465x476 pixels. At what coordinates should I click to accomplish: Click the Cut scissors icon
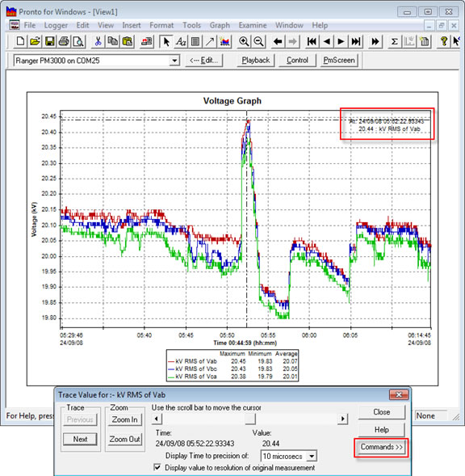pos(98,41)
